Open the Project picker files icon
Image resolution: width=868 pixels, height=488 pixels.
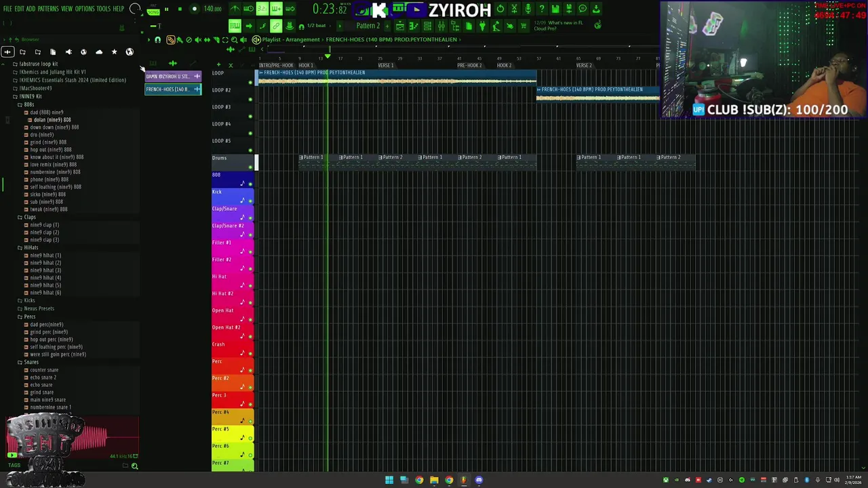[x=469, y=26]
